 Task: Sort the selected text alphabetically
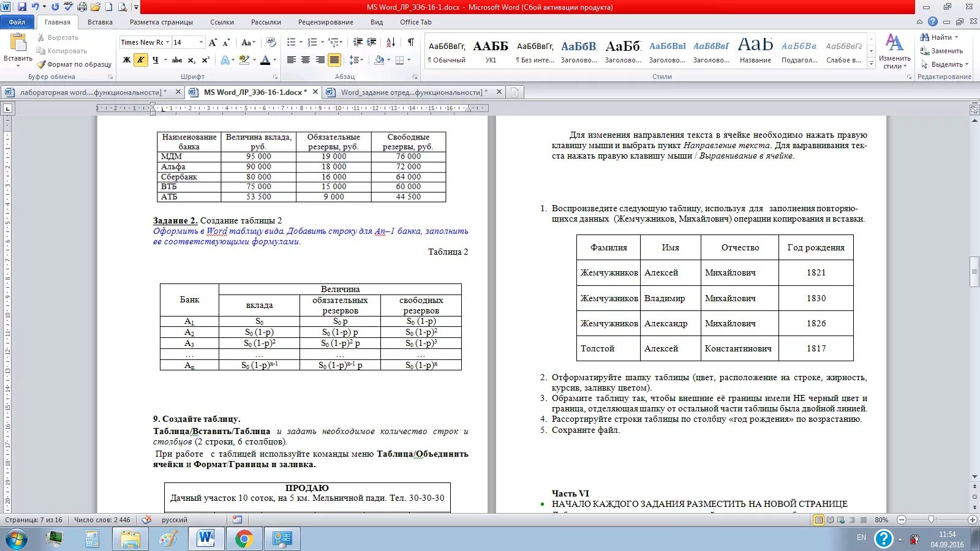391,42
